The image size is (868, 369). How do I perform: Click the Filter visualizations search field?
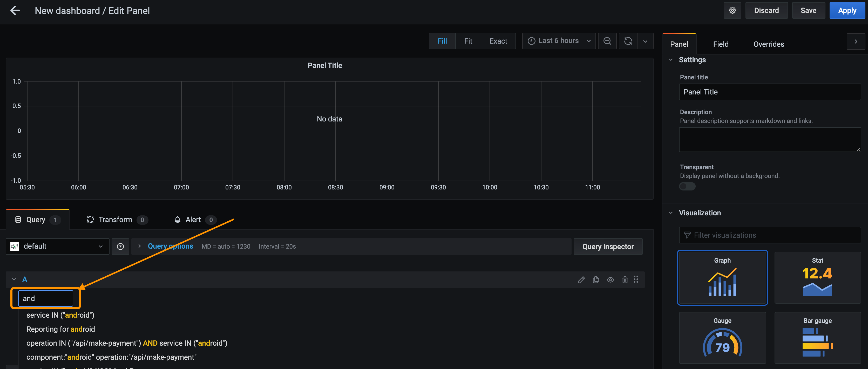click(x=770, y=235)
